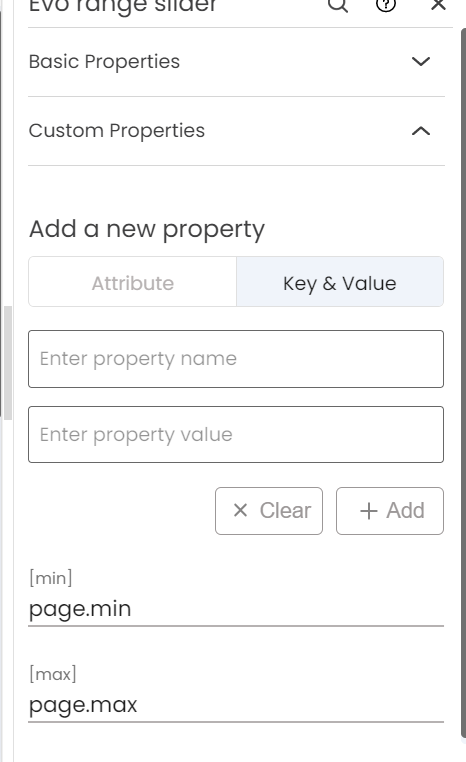Viewport: 466px width, 762px height.
Task: Click the plus icon in Add button
Action: [369, 511]
